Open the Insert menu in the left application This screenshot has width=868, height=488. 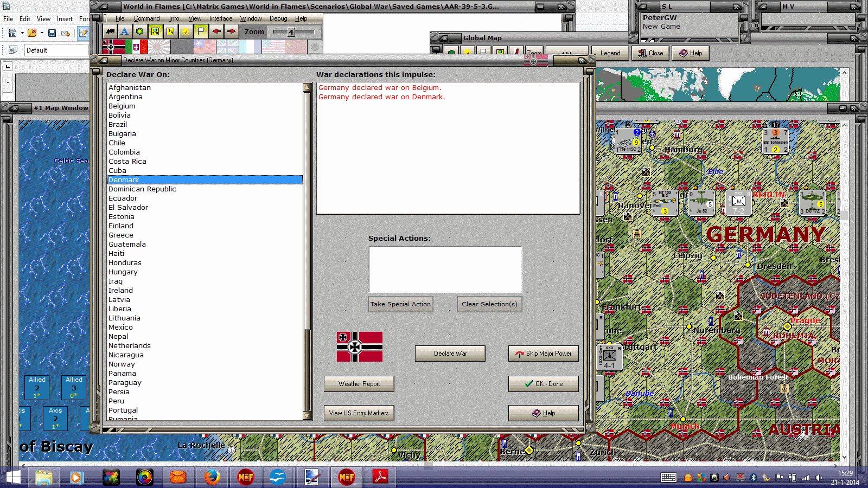[x=65, y=19]
